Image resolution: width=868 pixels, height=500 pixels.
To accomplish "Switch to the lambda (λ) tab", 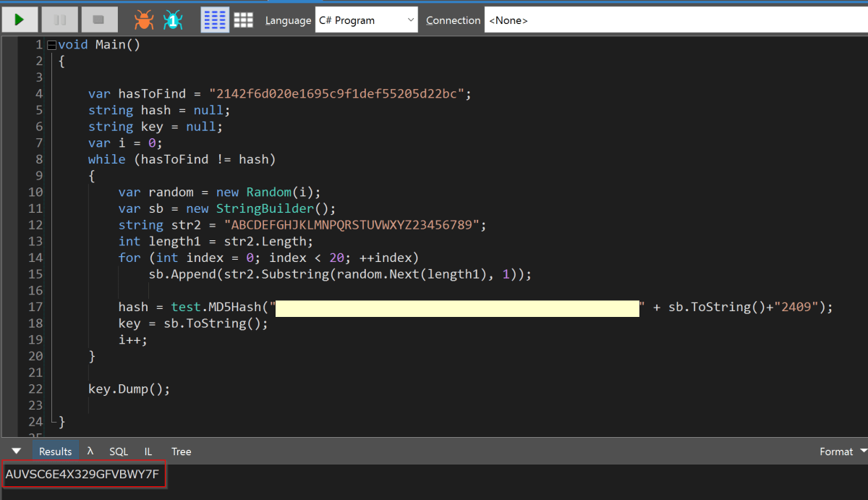I will [90, 451].
